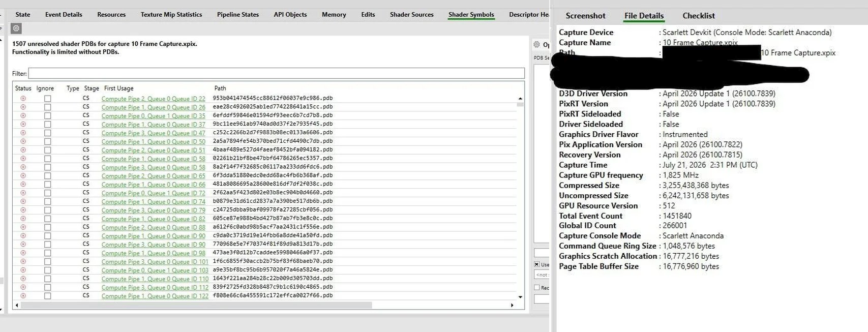This screenshot has width=868, height=332.
Task: Click the horizontal scrollbar right arrow
Action: pyautogui.click(x=512, y=305)
